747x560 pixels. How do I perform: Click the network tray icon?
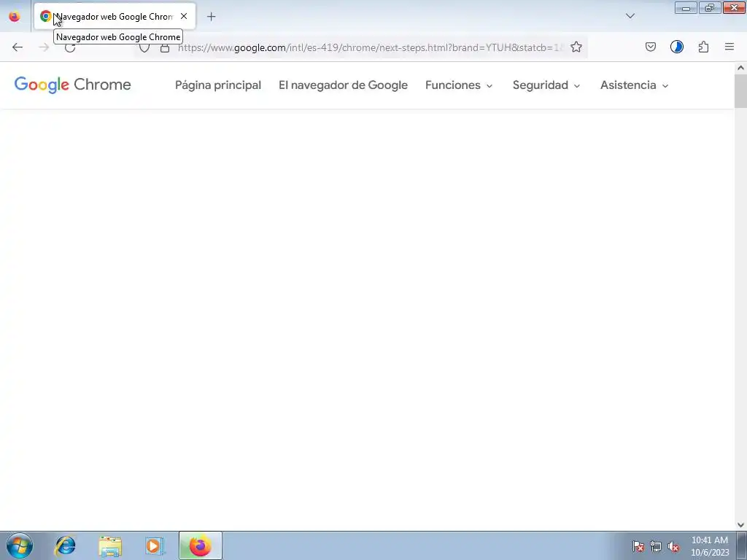pos(656,546)
